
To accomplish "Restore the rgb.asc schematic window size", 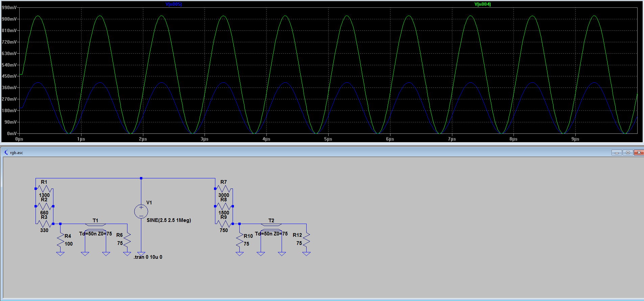I will coord(628,153).
